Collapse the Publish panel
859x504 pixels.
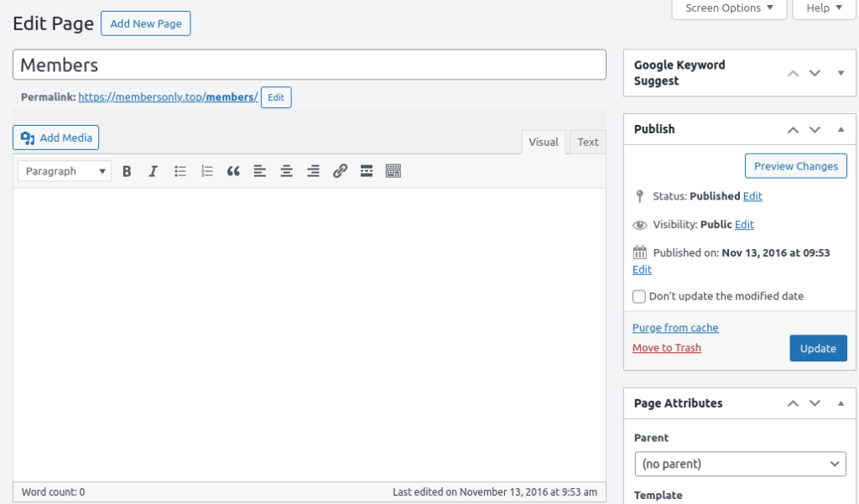pyautogui.click(x=841, y=129)
